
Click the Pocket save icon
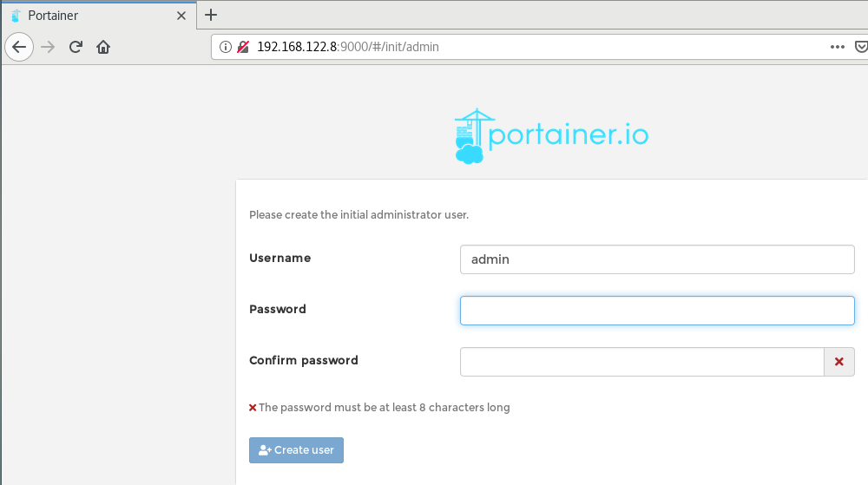point(861,47)
